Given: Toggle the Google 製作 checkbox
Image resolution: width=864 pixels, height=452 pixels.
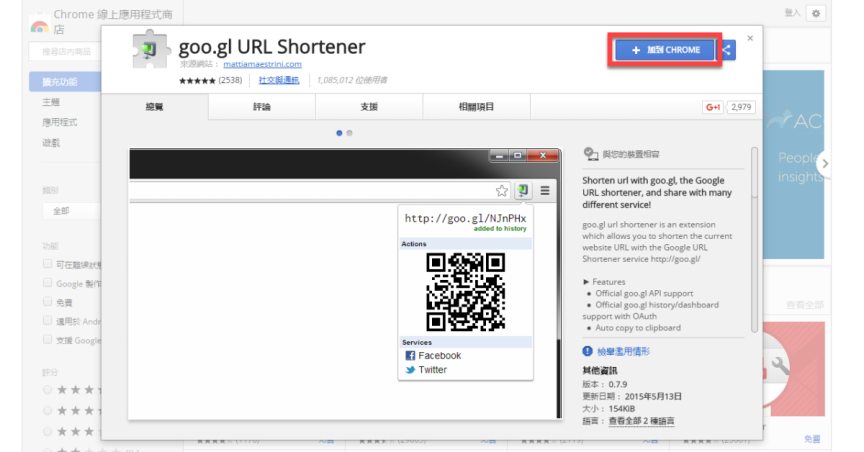Looking at the screenshot, I should [47, 283].
